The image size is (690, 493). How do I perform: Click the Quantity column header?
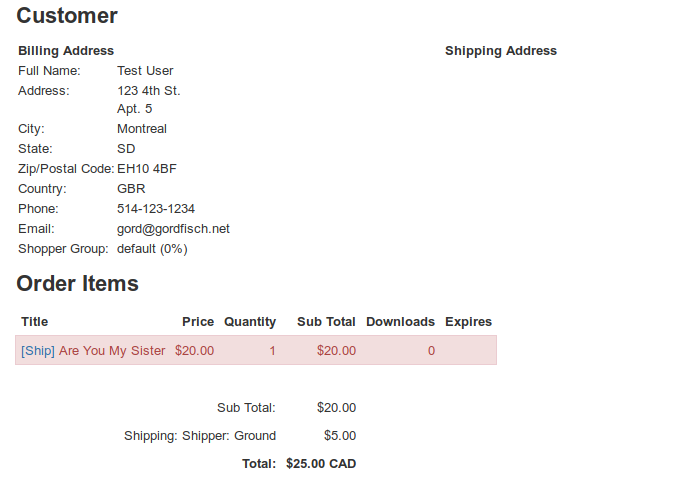click(x=250, y=322)
